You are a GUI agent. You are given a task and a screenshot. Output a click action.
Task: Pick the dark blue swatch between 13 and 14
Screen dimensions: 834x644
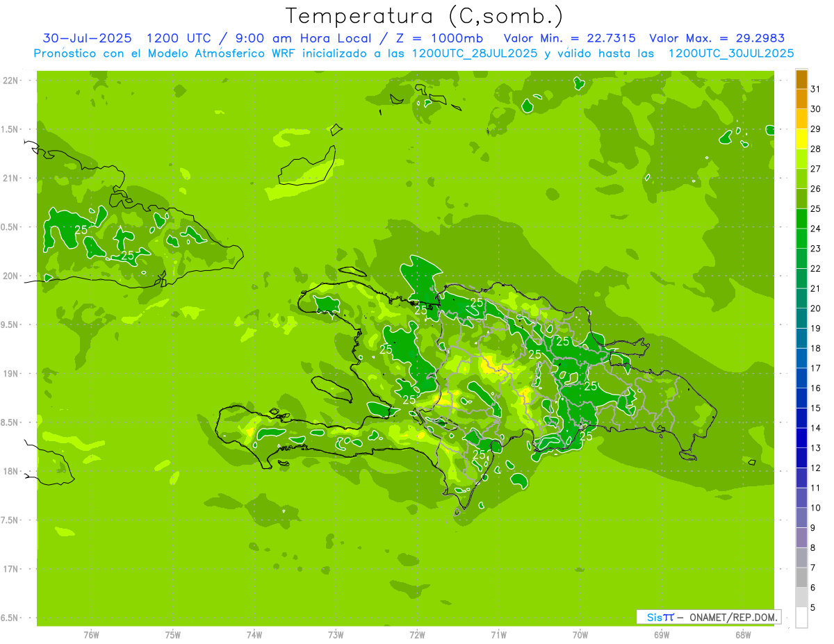[x=801, y=438]
